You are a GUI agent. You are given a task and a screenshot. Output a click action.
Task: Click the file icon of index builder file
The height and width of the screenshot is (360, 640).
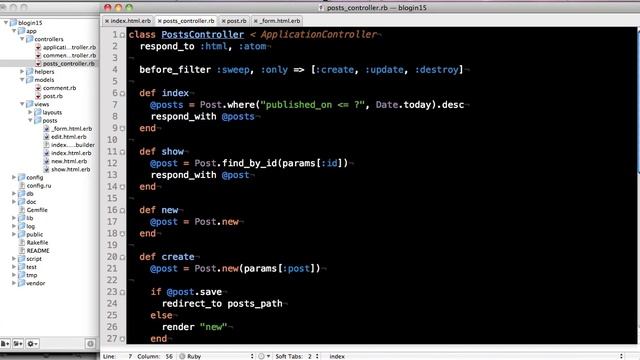46,145
